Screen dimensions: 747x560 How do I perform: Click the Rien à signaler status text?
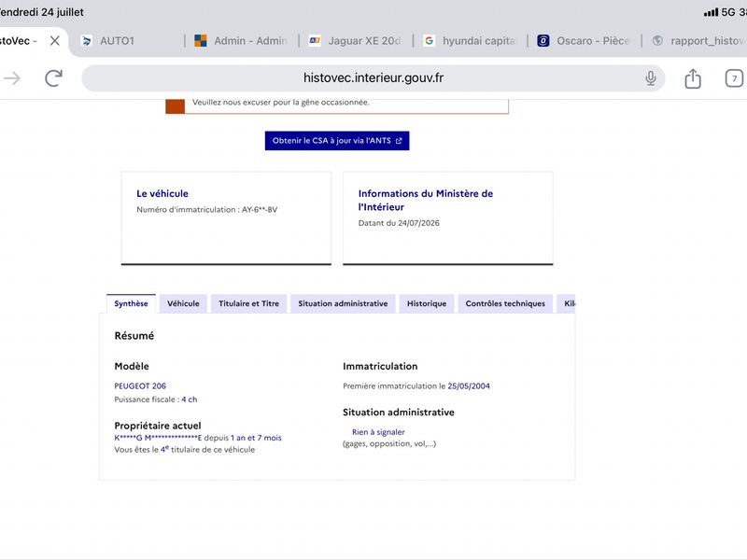tap(378, 432)
